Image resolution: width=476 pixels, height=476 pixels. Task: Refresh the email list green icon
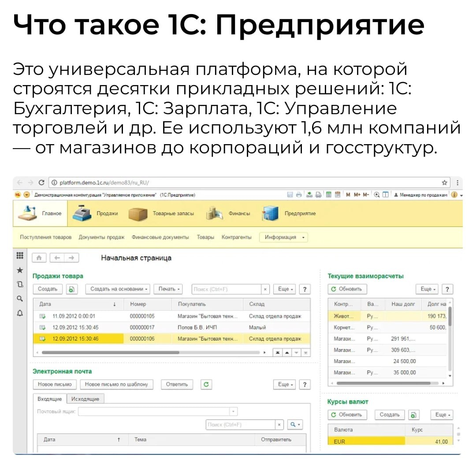coord(206,384)
